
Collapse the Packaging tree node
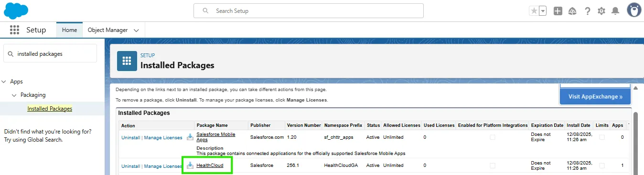14,95
